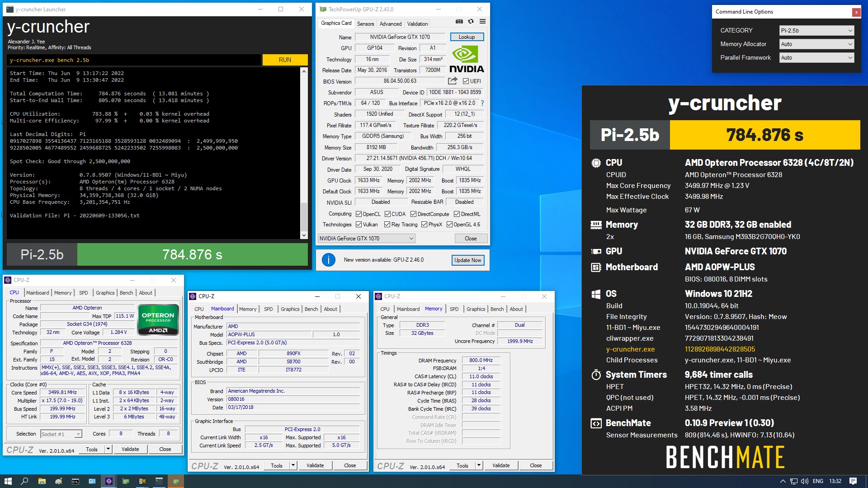Screen dimensions: 868x488
Task: Open taskbar search magnifier
Action: pyautogui.click(x=24, y=481)
